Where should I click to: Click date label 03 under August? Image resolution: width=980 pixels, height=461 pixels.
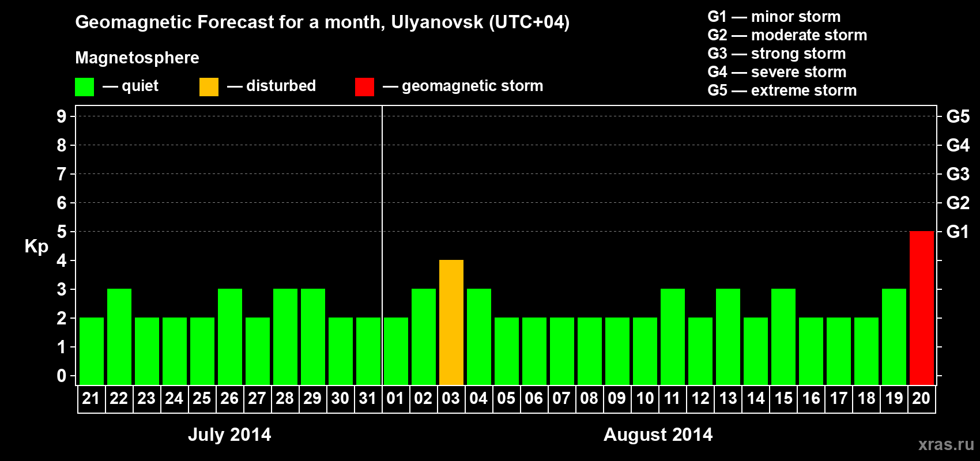[451, 398]
